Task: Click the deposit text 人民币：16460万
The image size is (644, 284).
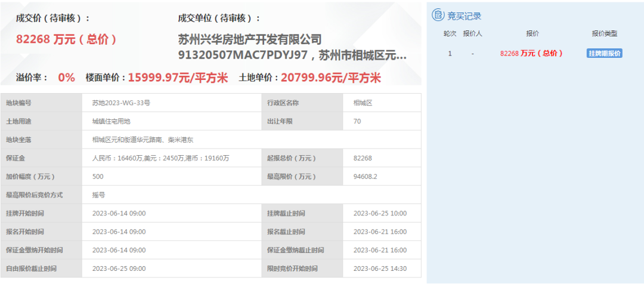Action: click(117, 158)
